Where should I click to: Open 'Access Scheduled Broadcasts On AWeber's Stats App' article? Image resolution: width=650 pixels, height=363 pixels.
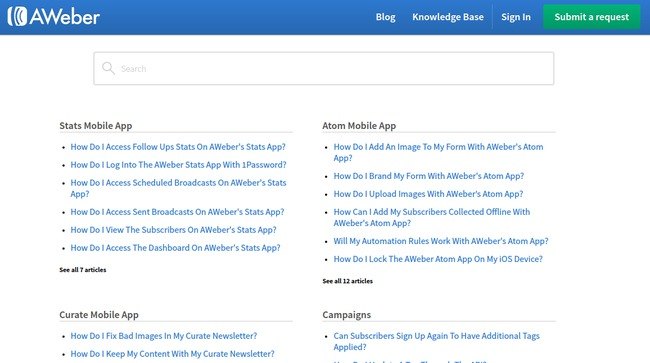click(x=178, y=188)
